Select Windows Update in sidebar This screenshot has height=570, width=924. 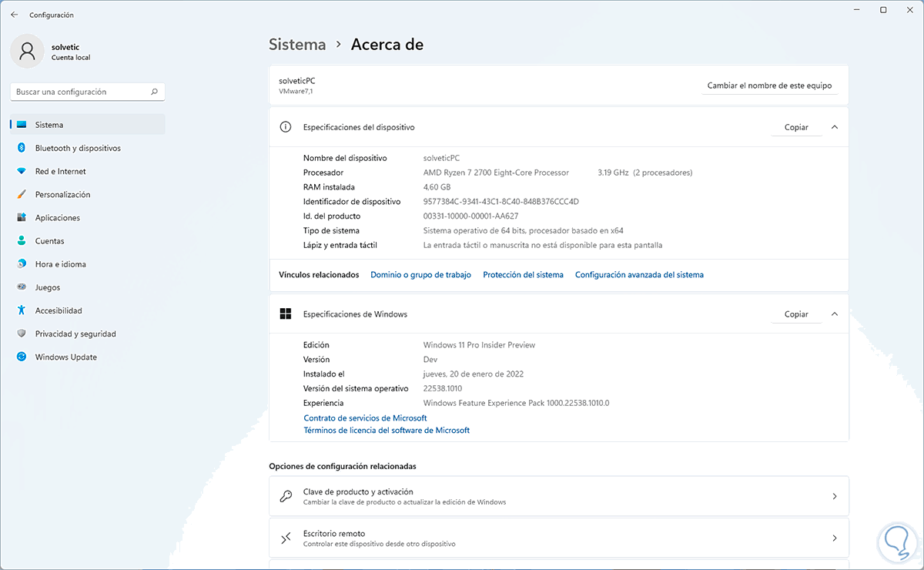65,357
